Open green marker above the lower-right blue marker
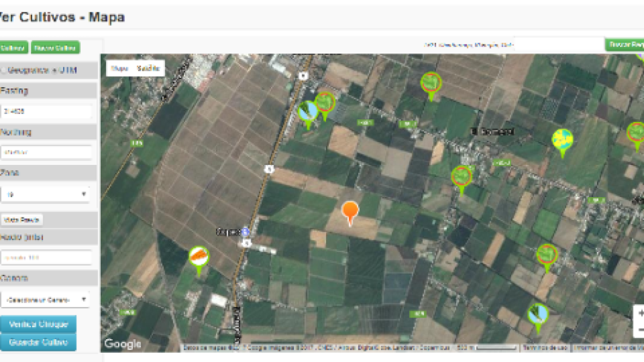Image resolution: width=644 pixels, height=362 pixels. click(547, 257)
